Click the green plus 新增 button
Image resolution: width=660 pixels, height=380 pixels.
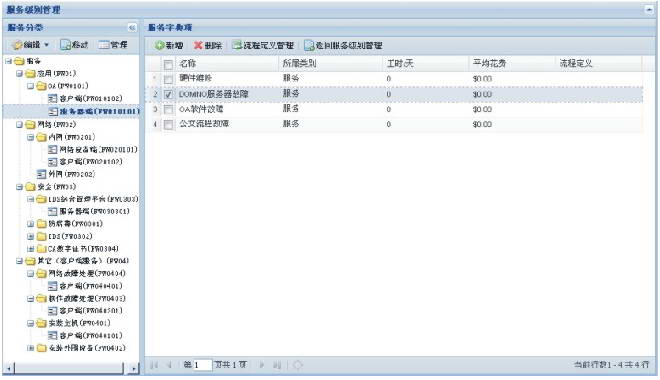(x=169, y=45)
